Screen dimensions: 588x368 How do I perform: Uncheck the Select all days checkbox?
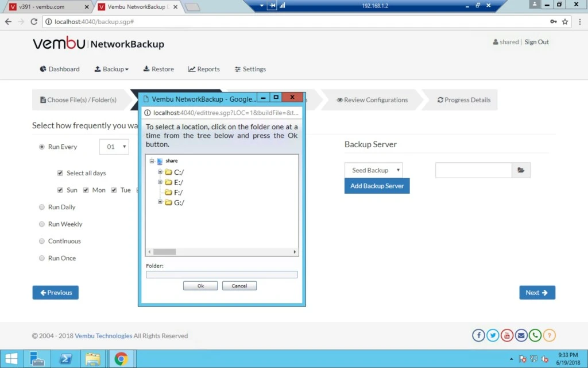pos(60,173)
